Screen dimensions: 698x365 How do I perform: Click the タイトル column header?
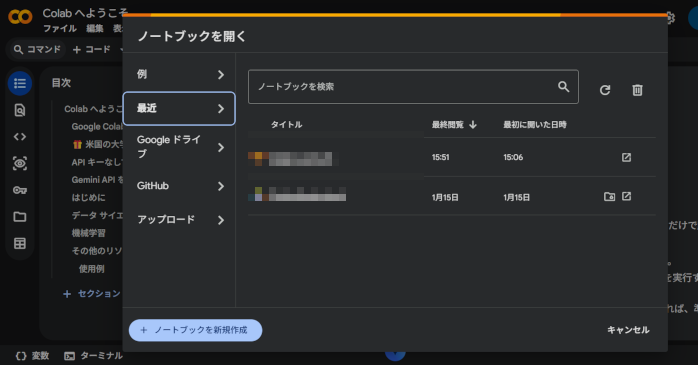pyautogui.click(x=286, y=125)
